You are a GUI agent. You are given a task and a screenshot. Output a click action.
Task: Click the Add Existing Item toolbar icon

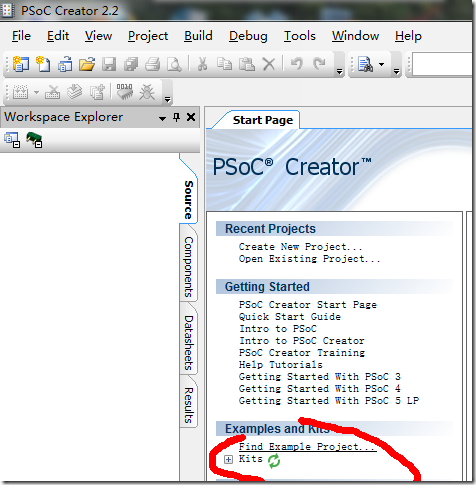(x=65, y=64)
